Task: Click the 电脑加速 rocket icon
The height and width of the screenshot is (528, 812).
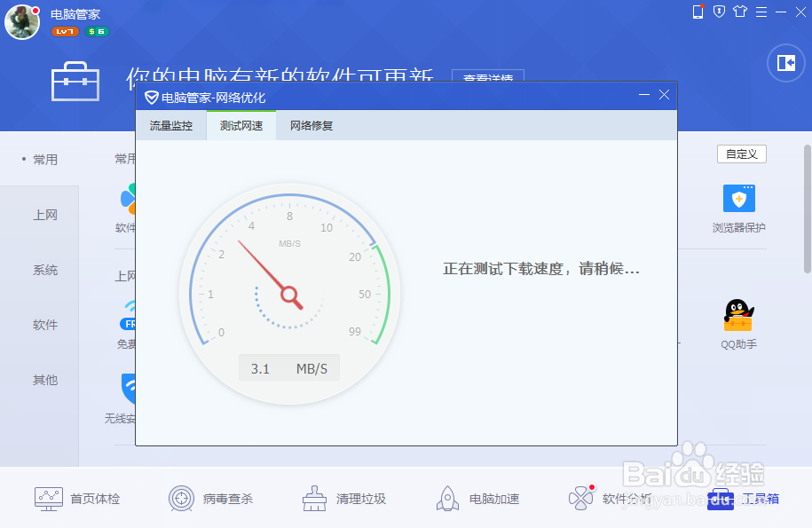Action: pyautogui.click(x=447, y=499)
